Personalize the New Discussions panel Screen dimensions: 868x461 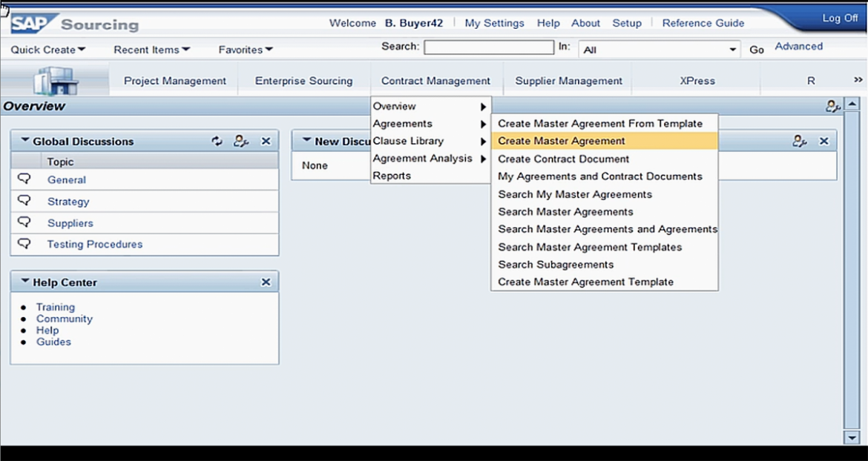799,141
